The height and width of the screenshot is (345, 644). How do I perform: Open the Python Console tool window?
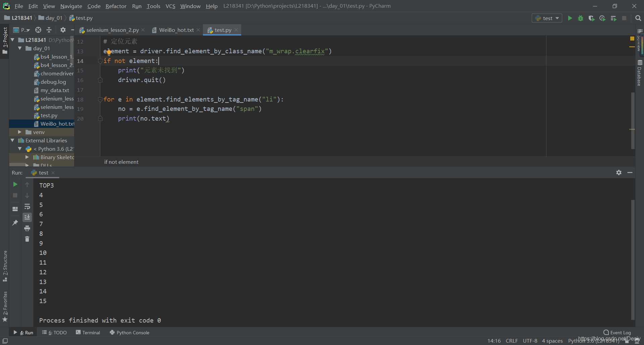[129, 333]
